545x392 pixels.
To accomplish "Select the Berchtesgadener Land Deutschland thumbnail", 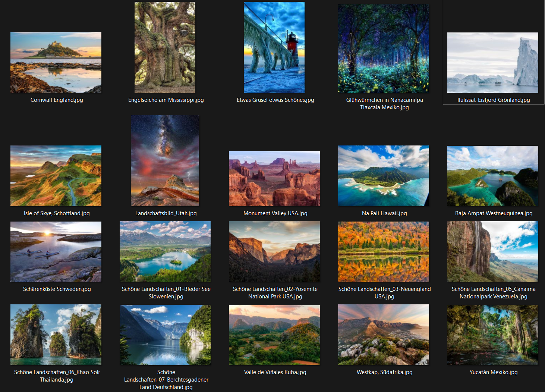I will point(165,335).
